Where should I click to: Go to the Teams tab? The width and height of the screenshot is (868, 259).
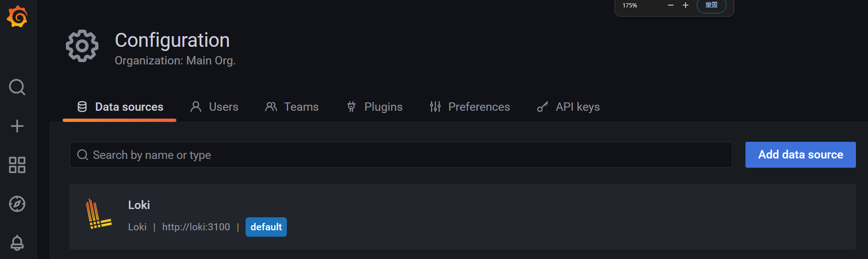coord(292,107)
